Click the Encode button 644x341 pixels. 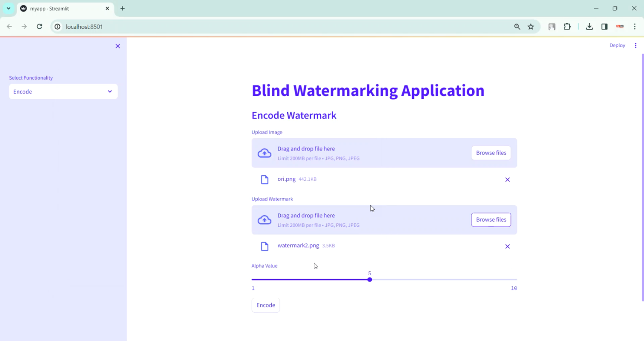pos(265,305)
